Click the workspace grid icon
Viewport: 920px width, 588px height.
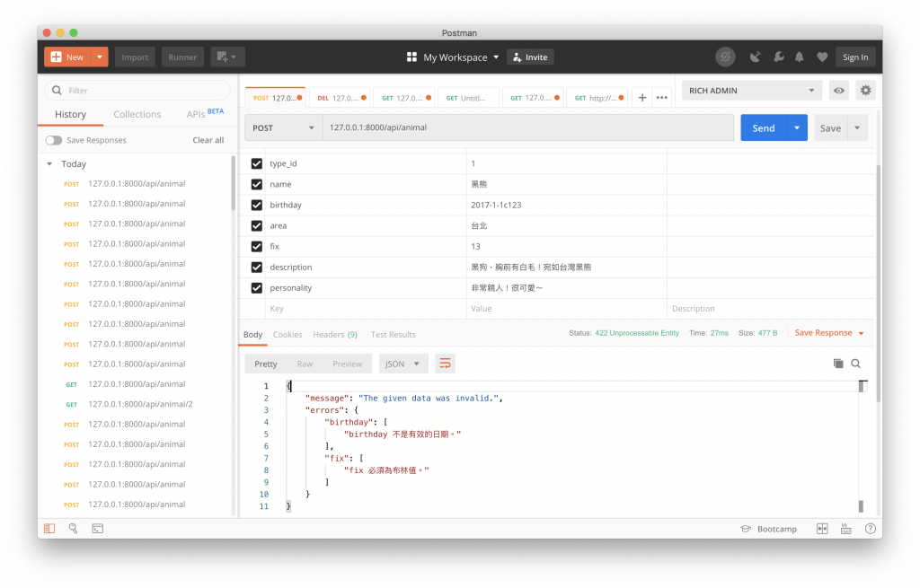tap(411, 57)
